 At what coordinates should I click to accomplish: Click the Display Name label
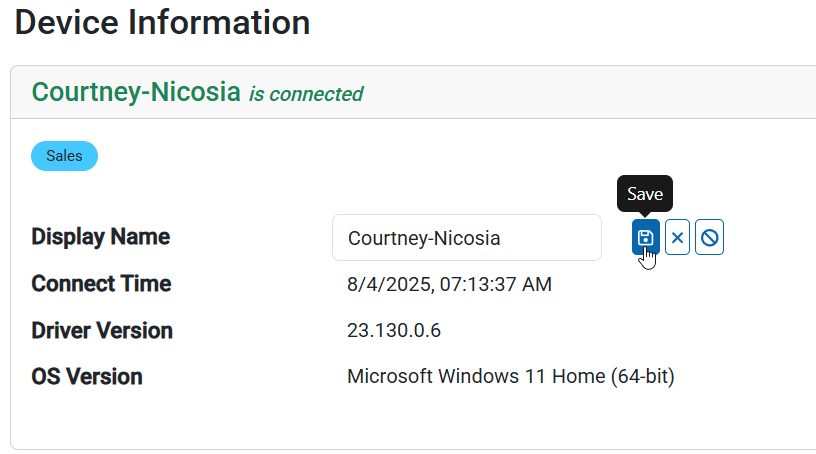pos(101,237)
